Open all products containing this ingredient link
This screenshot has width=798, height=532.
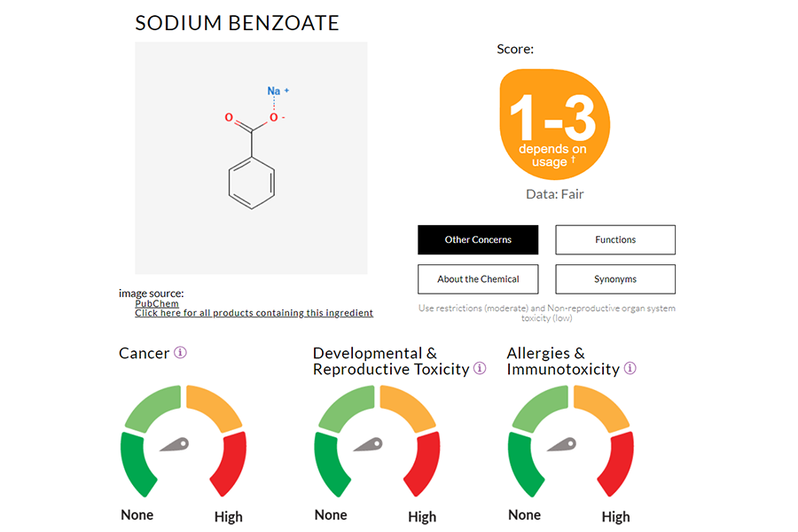tap(254, 313)
